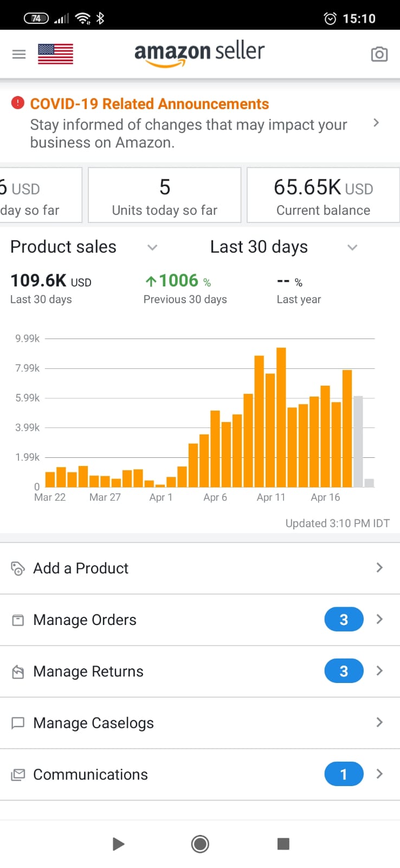Open the Manage Caselogs chevron arrow
Screen dimensions: 400x868
tap(379, 723)
